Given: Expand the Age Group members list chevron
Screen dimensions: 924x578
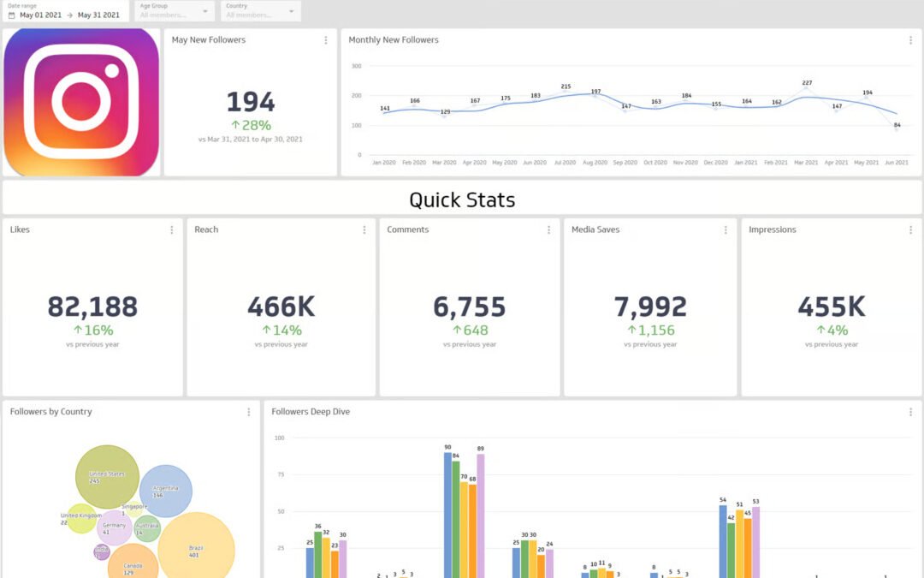Looking at the screenshot, I should [x=204, y=11].
